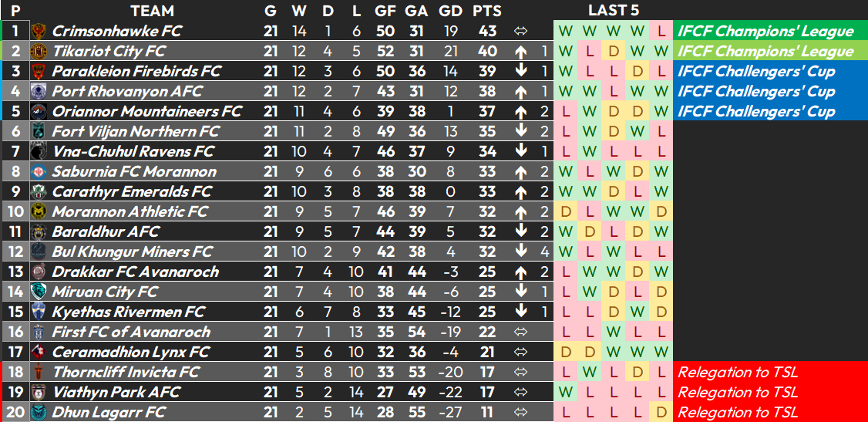Open Saburnia FC Morannon team name
This screenshot has height=422, width=868.
point(134,172)
